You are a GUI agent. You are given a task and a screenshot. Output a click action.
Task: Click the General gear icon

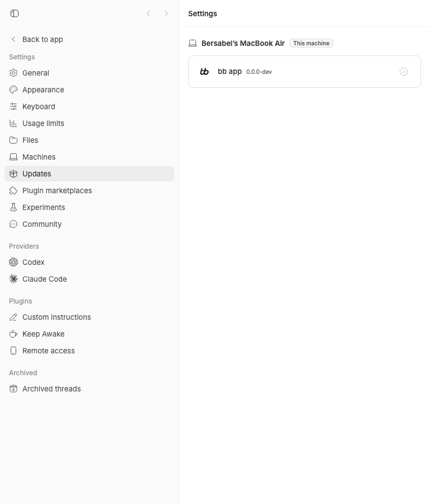click(x=13, y=73)
